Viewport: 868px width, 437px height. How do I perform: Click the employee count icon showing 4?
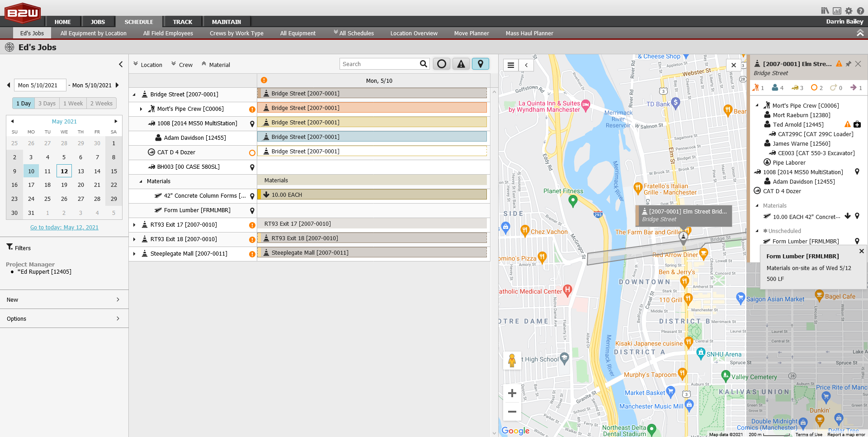click(775, 88)
